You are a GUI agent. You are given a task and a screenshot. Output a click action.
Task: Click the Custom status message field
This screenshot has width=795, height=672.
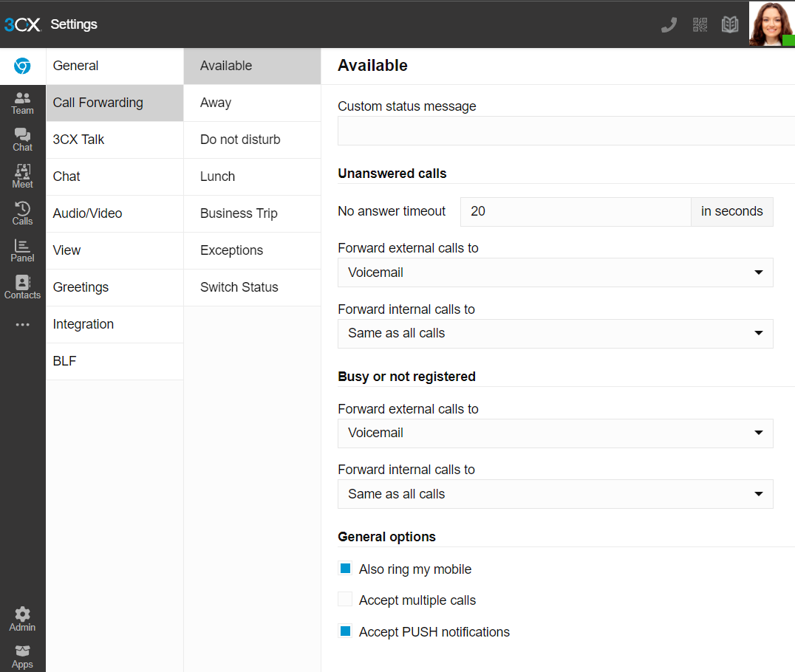coord(567,131)
